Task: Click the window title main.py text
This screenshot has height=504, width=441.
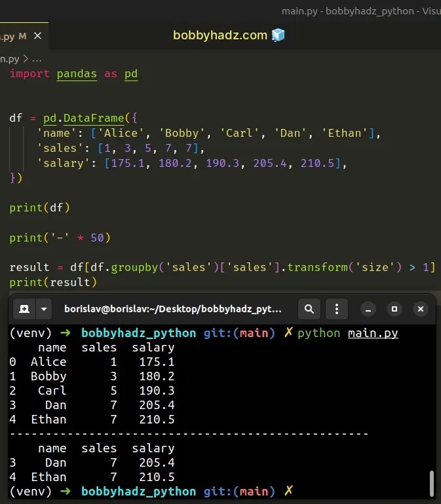Action: click(299, 11)
